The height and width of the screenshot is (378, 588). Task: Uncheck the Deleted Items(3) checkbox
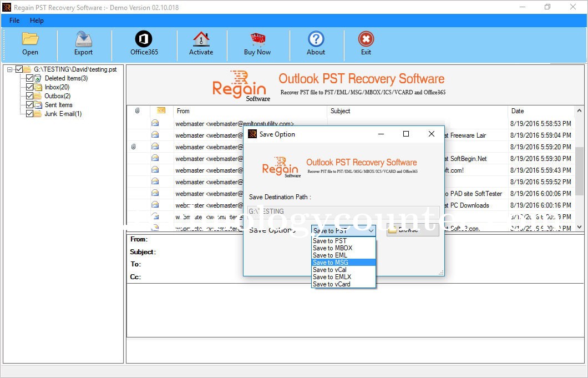[29, 78]
